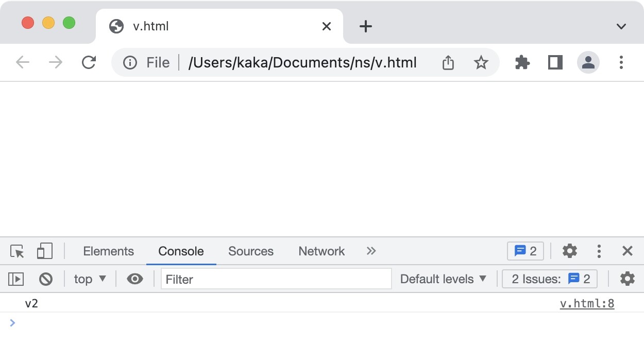Expand more DevTools tabs chevron
Viewport: 644px width, 362px height.
(371, 251)
